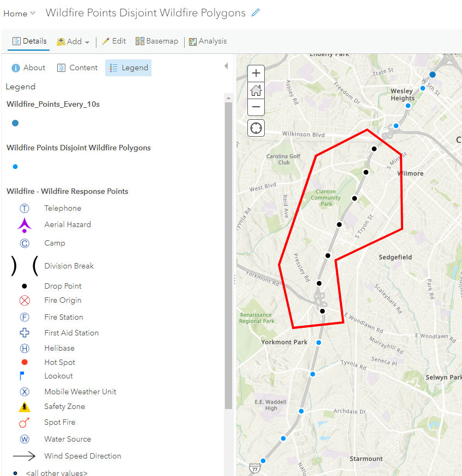The width and height of the screenshot is (462, 476).
Task: Open the About panel
Action: coord(28,68)
